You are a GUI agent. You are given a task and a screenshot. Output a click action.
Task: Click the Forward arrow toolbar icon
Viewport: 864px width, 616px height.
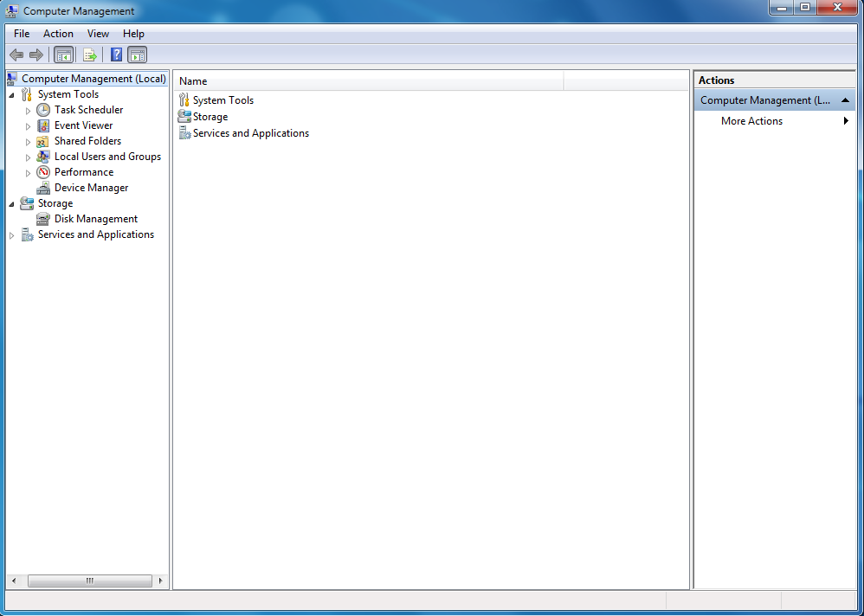tap(36, 55)
